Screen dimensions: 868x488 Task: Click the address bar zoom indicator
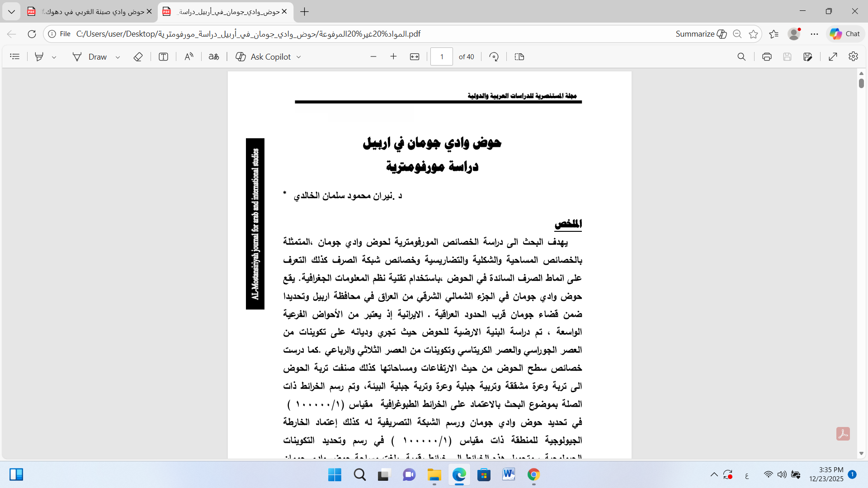tap(737, 34)
